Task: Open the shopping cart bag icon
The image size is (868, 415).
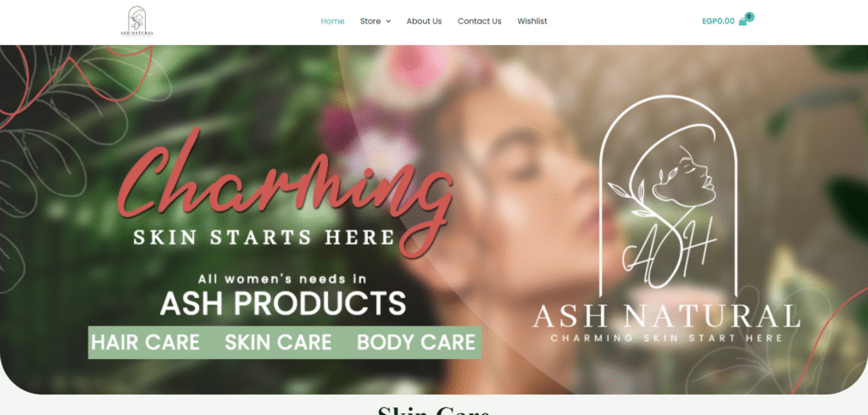Action: coord(743,21)
